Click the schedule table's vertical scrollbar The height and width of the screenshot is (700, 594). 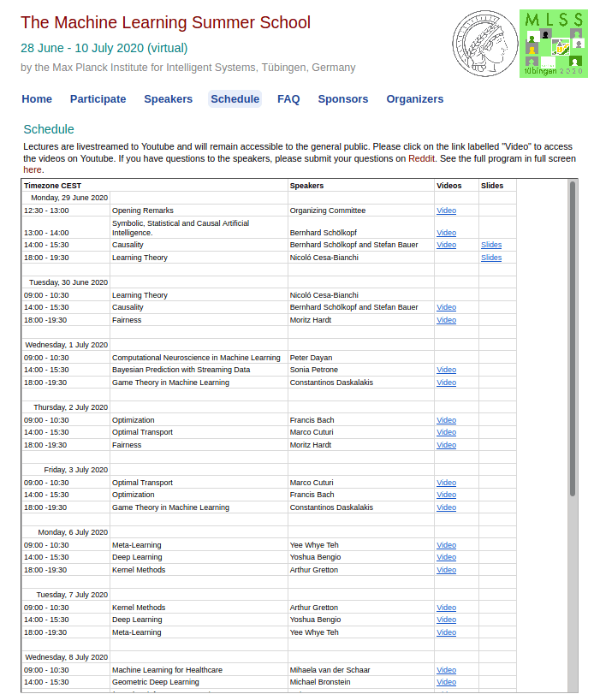573,342
